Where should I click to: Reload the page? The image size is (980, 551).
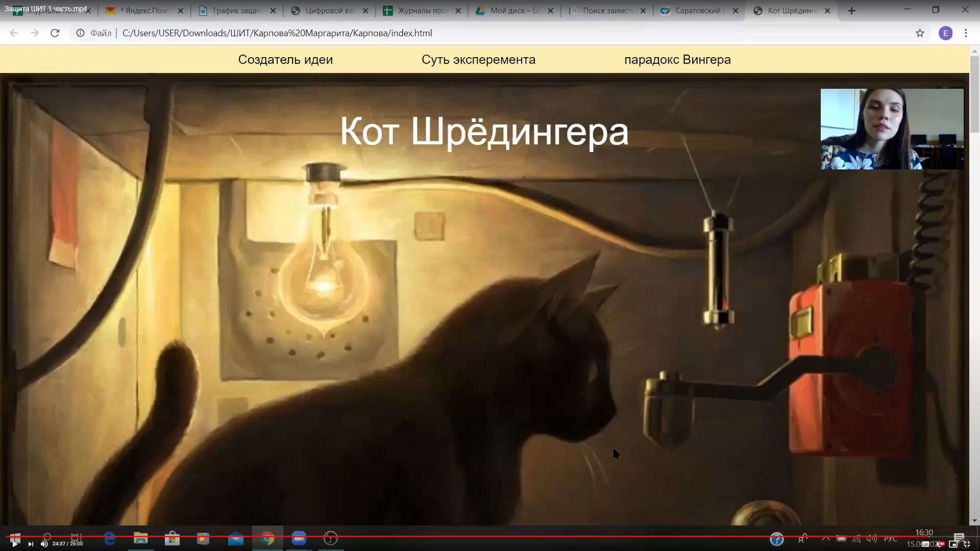(x=55, y=33)
